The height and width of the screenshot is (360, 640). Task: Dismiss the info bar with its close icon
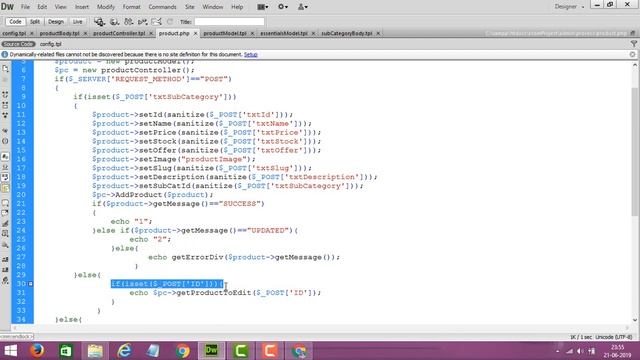click(632, 54)
